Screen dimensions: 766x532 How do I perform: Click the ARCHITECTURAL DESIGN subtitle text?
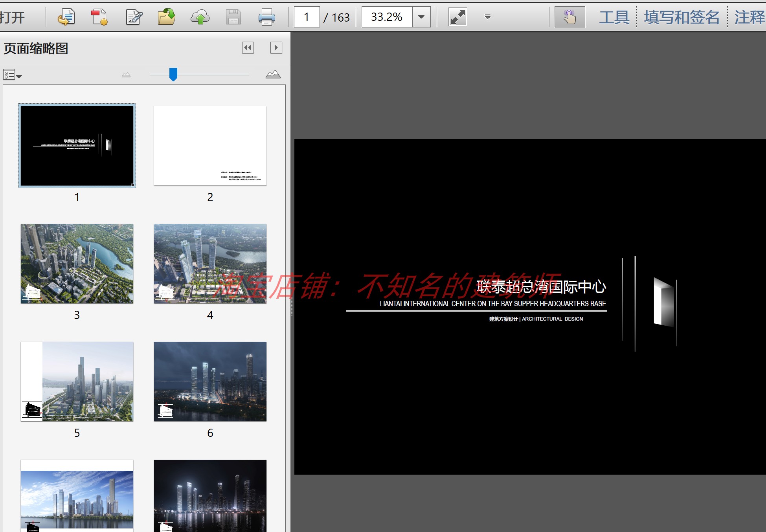[x=552, y=319]
